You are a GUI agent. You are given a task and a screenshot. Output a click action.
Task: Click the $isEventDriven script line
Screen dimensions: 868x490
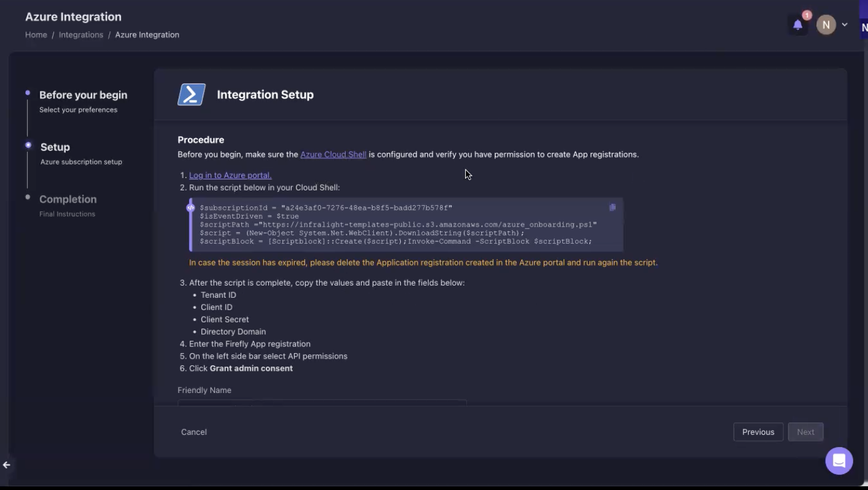tap(249, 216)
